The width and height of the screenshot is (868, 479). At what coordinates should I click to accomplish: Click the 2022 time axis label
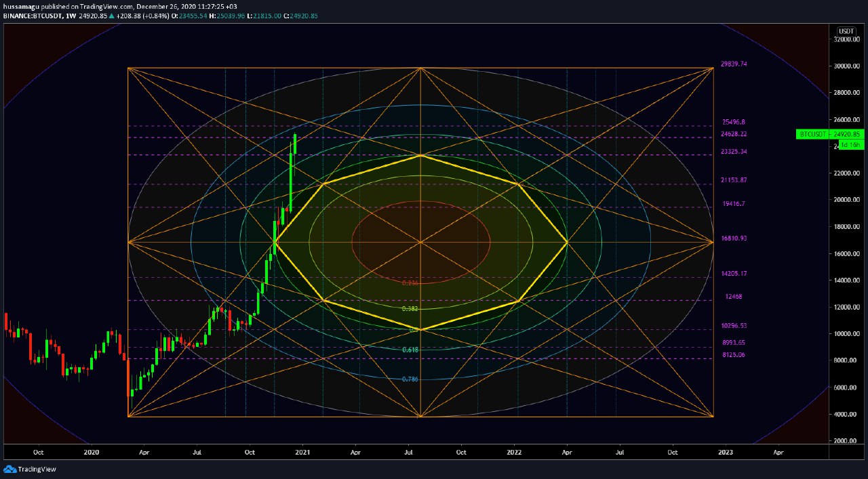tap(514, 451)
